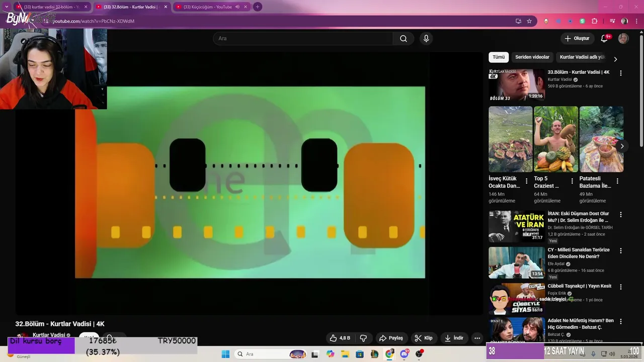Viewport: 644px width, 362px height.
Task: Close the 32.Bölüm - Kurtlar Vadisi tab
Action: 166,7
